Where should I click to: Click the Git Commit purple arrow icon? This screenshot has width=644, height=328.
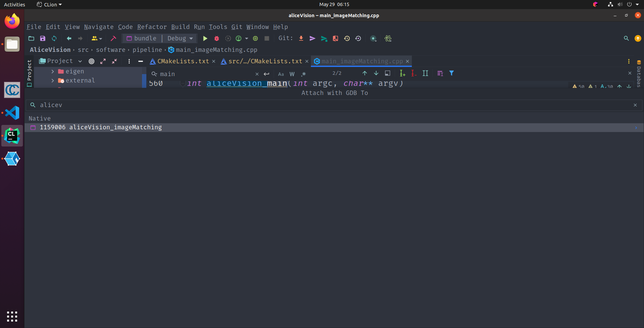coord(313,38)
